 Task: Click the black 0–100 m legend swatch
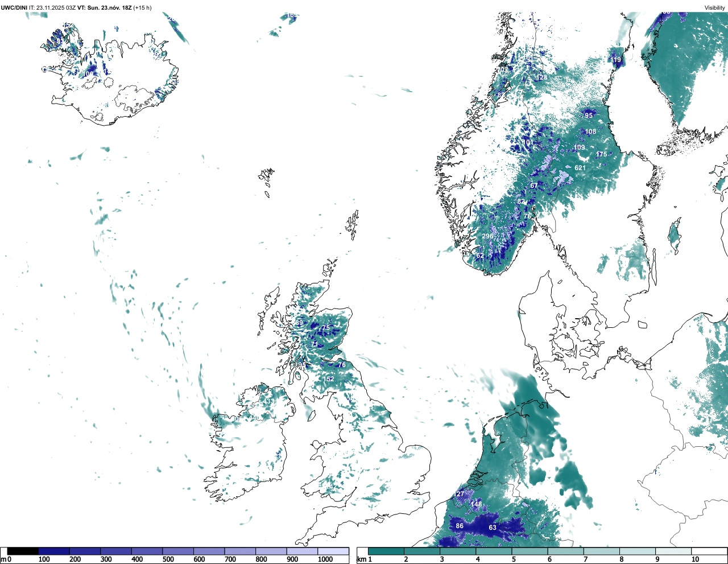coord(23,551)
